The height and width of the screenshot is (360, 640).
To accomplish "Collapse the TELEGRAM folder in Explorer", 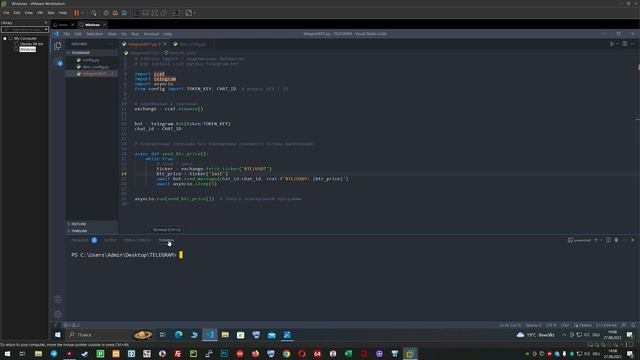I will click(80, 53).
